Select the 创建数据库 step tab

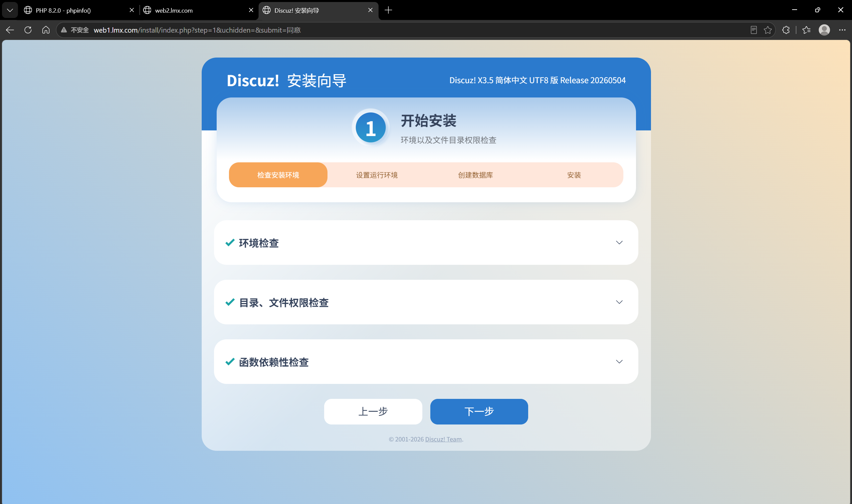click(475, 175)
